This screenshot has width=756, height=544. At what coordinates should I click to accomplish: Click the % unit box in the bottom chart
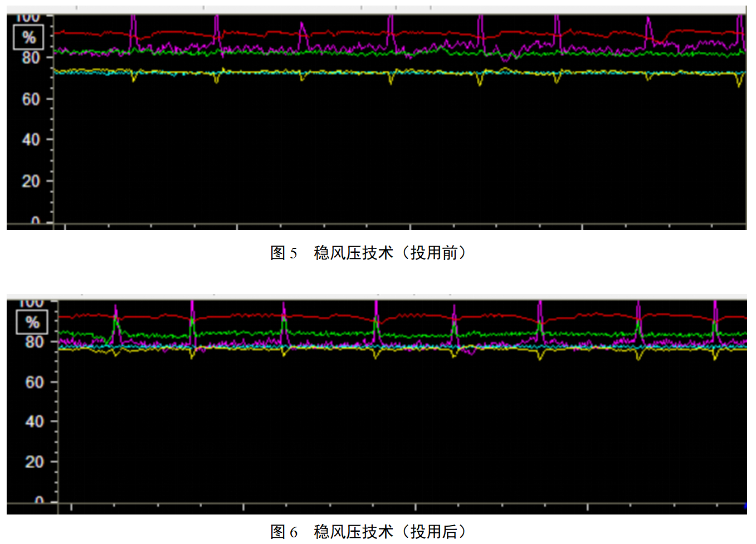point(32,322)
